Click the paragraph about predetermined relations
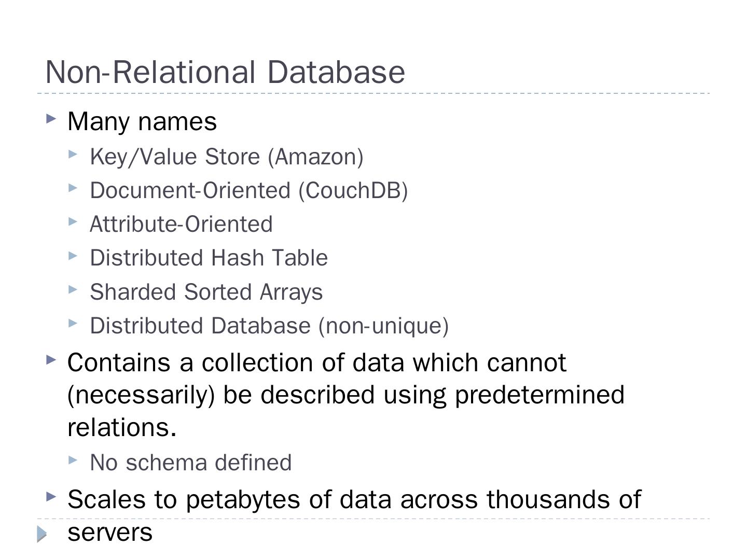Image resolution: width=747 pixels, height=560 pixels. point(345,395)
